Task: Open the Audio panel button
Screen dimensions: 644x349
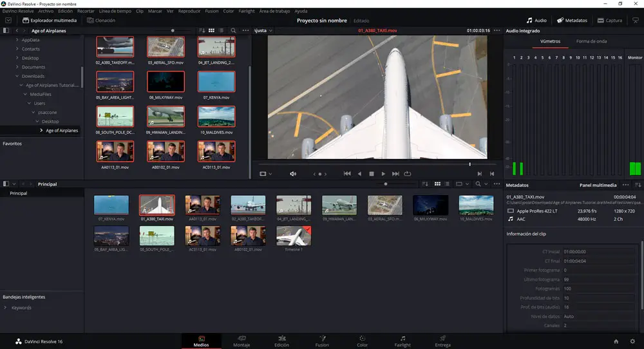Action: 536,20
